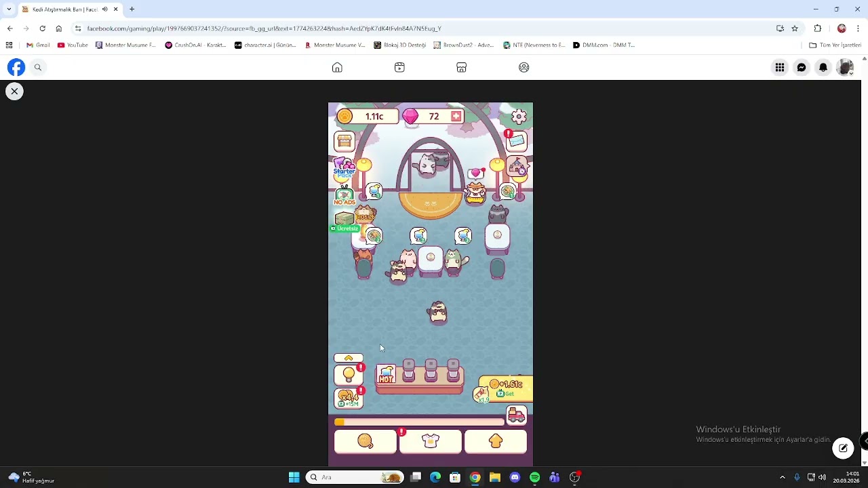
Task: Tap the HOT drink machine
Action: [x=387, y=375]
